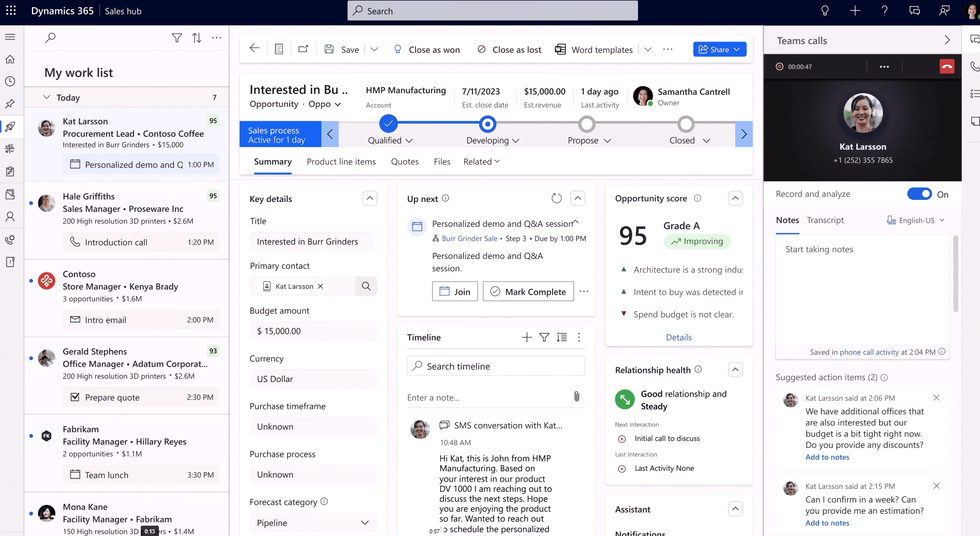The image size is (980, 536).
Task: Select Hale Griffiths work list item
Action: (126, 220)
